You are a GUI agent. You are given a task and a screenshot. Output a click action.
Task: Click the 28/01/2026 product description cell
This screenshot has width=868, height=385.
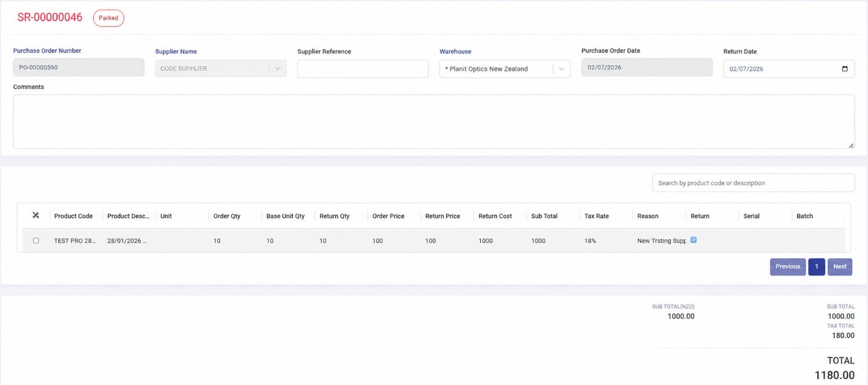[127, 241]
